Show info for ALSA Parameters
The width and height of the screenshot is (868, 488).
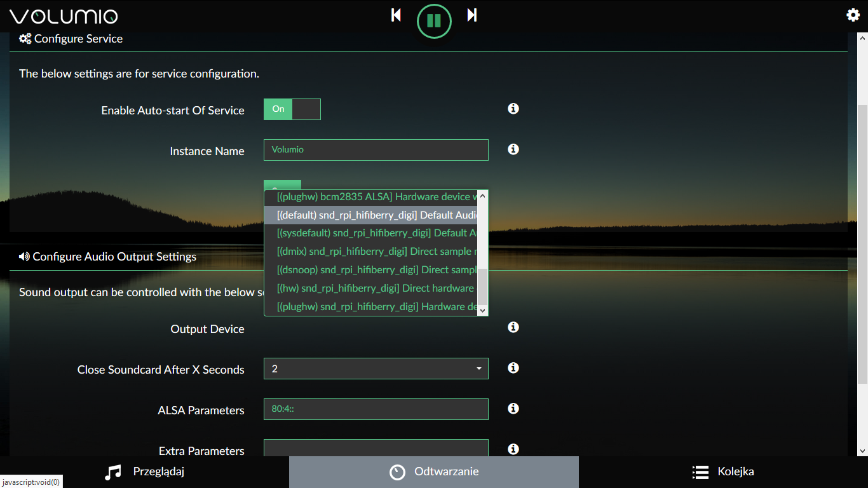(x=513, y=409)
